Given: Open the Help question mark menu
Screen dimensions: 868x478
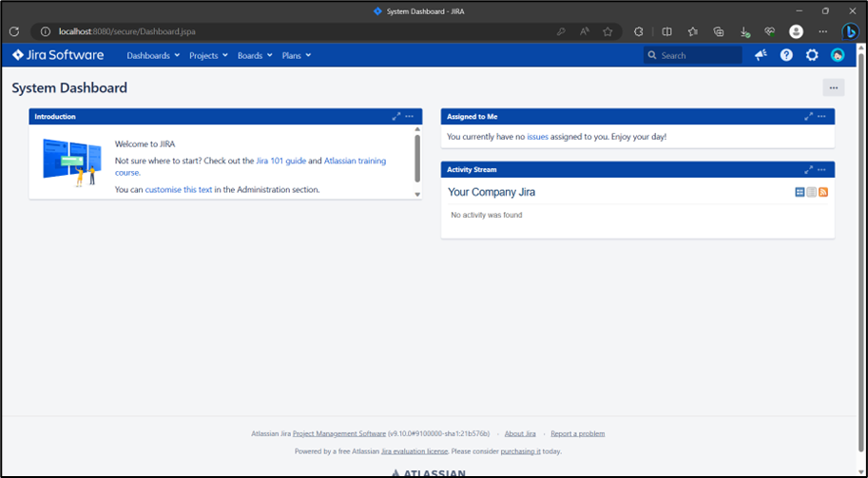Looking at the screenshot, I should pyautogui.click(x=786, y=55).
